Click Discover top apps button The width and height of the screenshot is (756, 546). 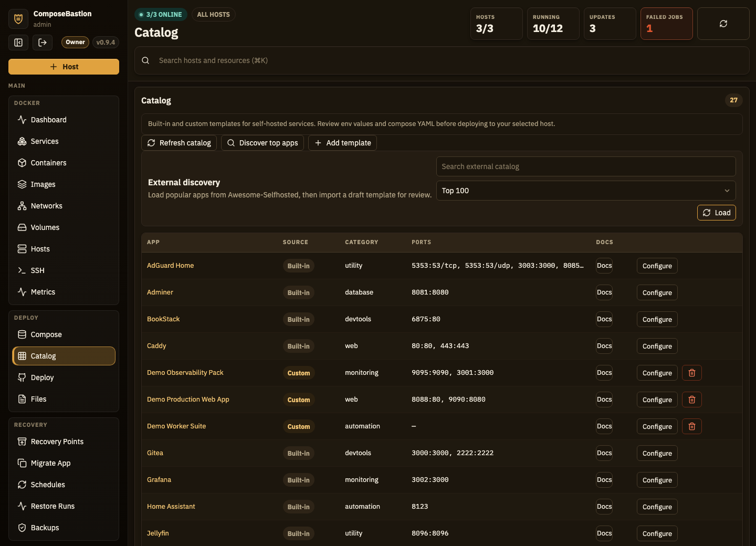[x=262, y=143]
